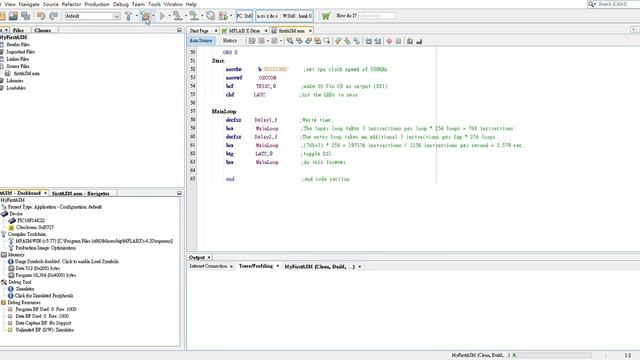Open the Microchip store cart icon
The height and width of the screenshot is (360, 640).
(x=326, y=16)
